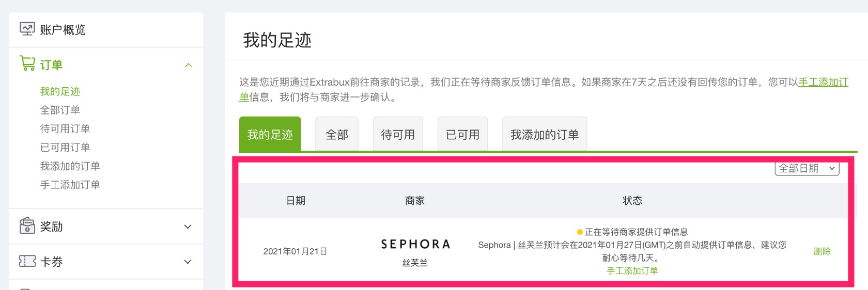Image resolution: width=868 pixels, height=290 pixels.
Task: Click 账户概览 in the sidebar
Action: coord(63,30)
